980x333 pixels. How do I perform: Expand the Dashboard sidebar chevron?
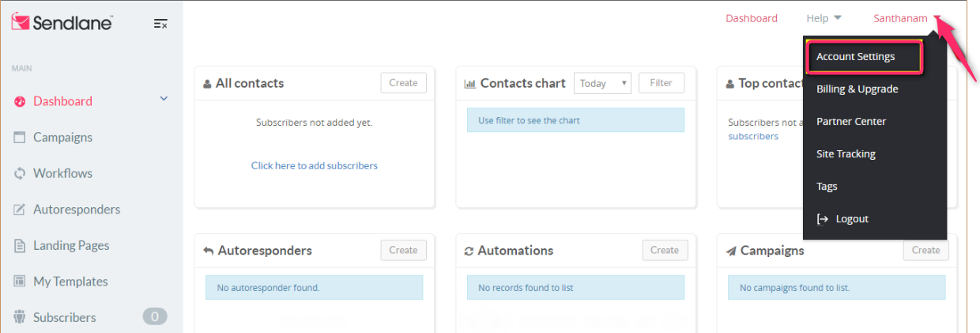(164, 99)
